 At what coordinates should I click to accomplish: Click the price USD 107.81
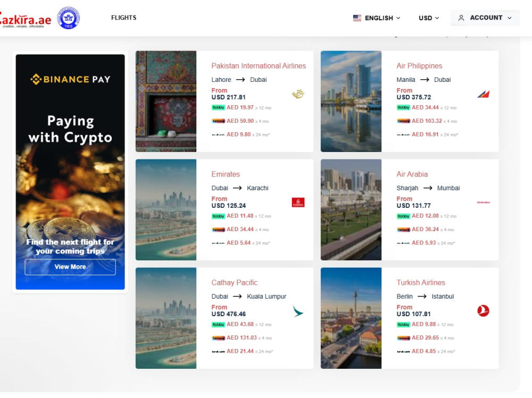(413, 314)
